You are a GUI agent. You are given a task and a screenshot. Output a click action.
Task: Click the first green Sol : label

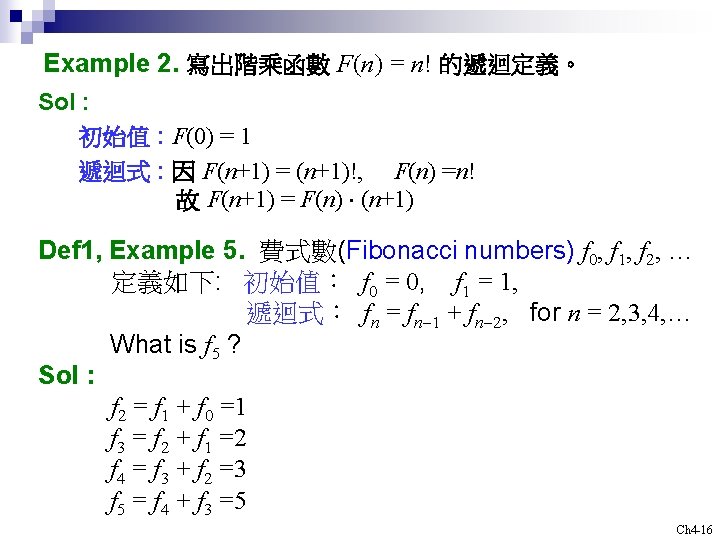pyautogui.click(x=63, y=101)
